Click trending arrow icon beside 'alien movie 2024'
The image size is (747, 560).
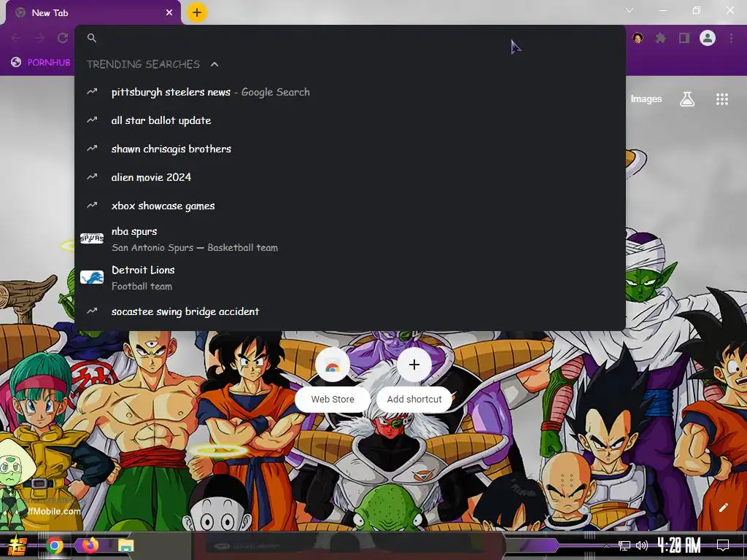click(x=92, y=176)
